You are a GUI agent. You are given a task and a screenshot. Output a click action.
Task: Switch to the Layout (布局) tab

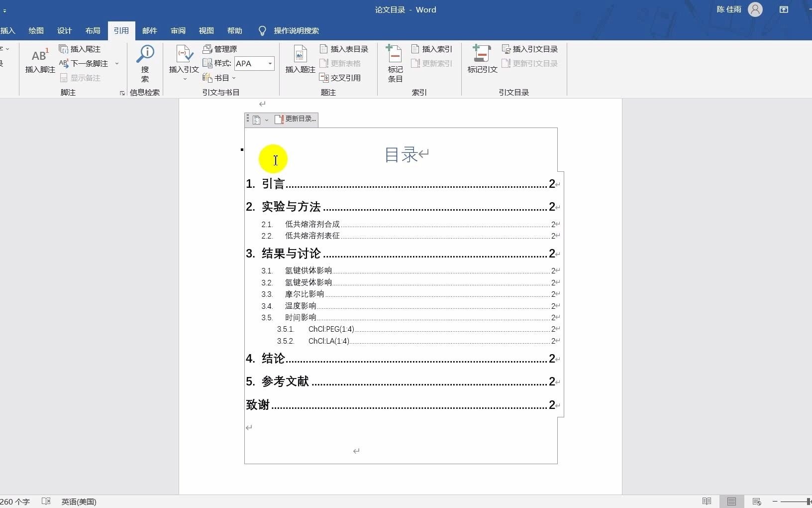click(x=93, y=31)
